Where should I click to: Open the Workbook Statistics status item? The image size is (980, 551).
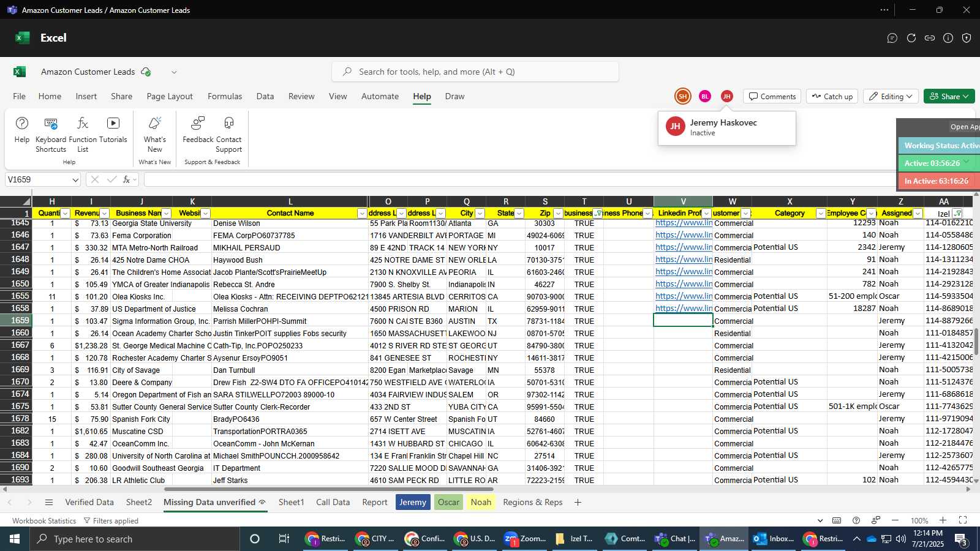click(44, 520)
